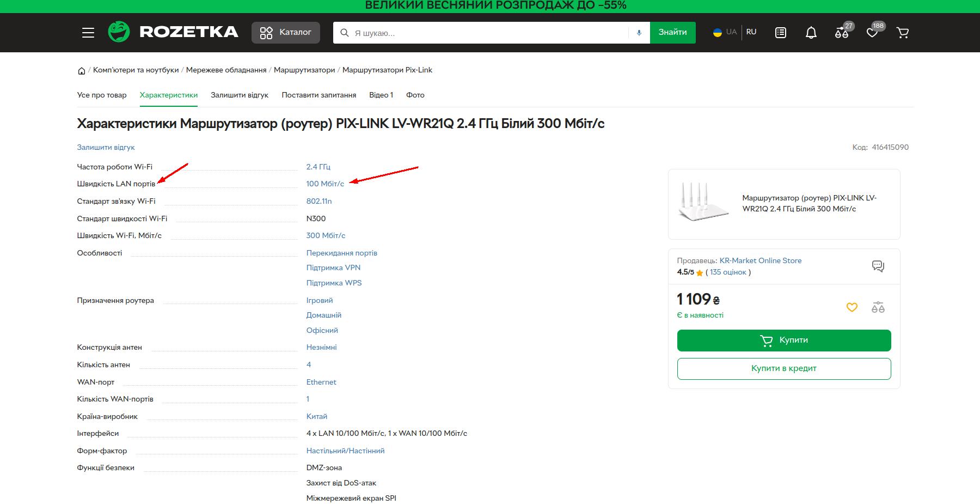Switch language to RU
The width and height of the screenshot is (980, 504).
coord(751,32)
